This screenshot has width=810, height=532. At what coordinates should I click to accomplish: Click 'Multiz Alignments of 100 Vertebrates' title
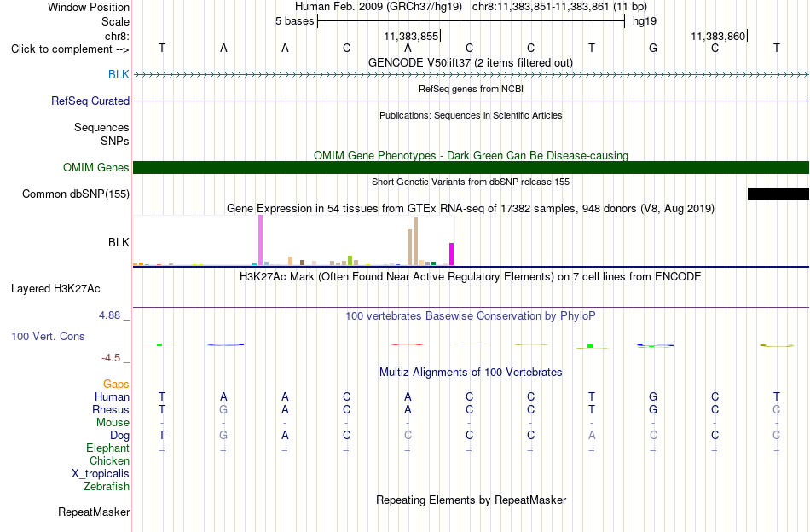click(x=471, y=372)
